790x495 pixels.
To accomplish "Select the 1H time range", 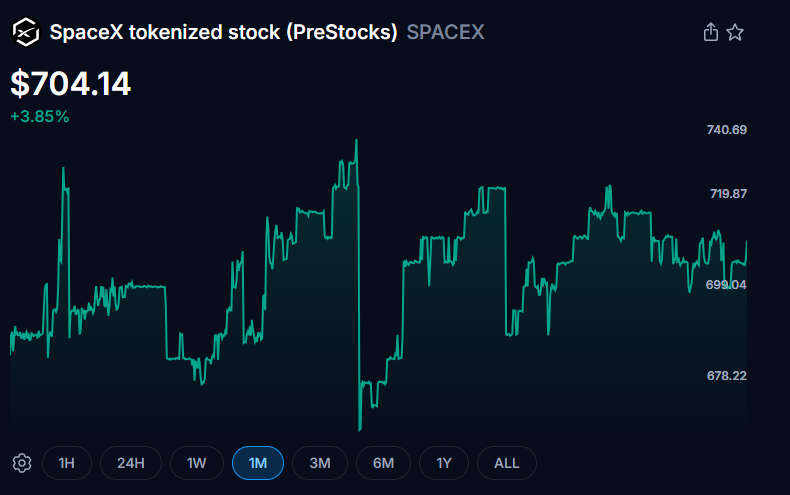I will [x=67, y=463].
